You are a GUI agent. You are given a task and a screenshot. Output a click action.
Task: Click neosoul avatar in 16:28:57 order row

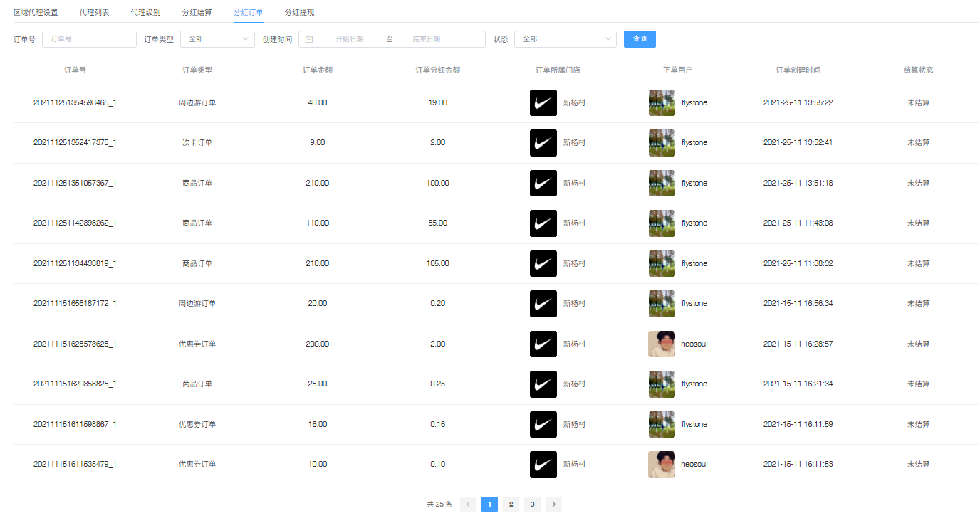[662, 344]
